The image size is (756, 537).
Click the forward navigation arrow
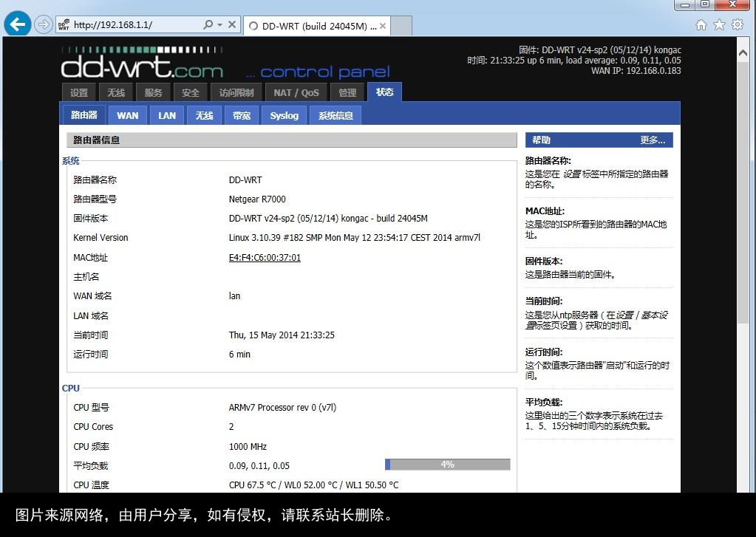pyautogui.click(x=38, y=24)
